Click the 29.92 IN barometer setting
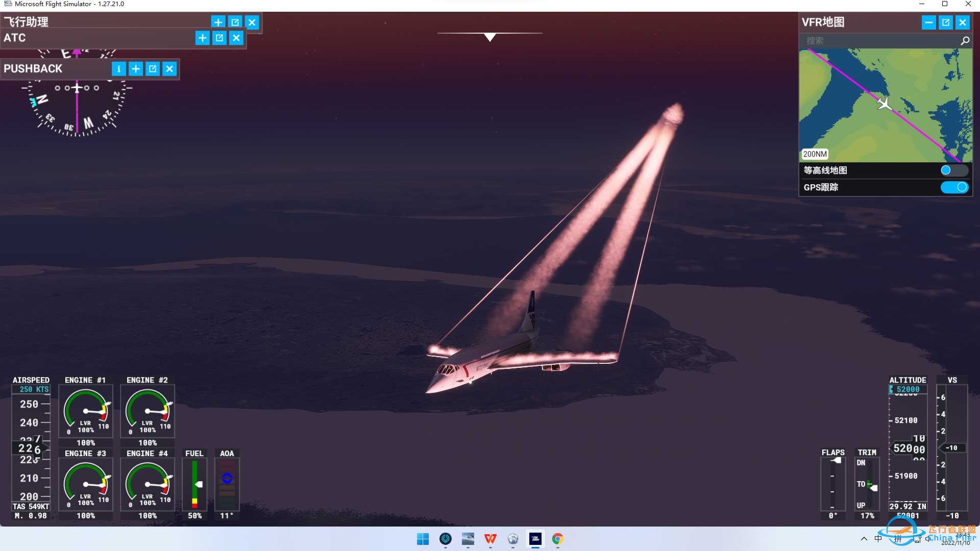Screen dimensions: 980x551 [x=908, y=506]
